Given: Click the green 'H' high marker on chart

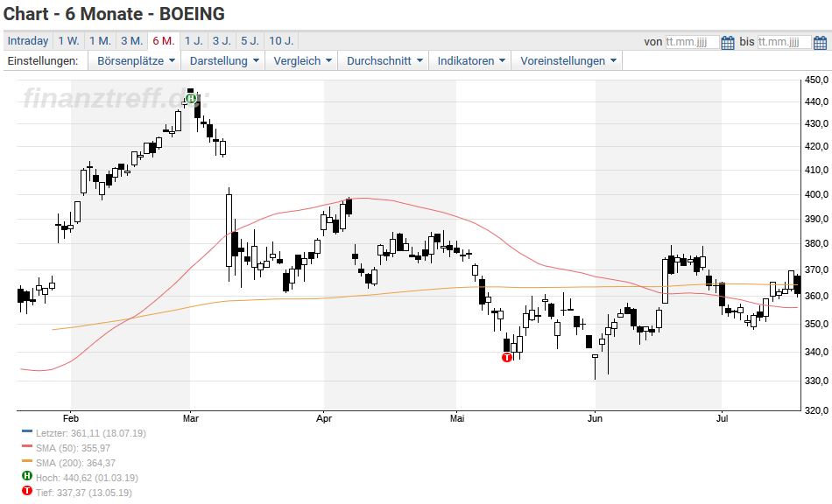Looking at the screenshot, I should [191, 98].
